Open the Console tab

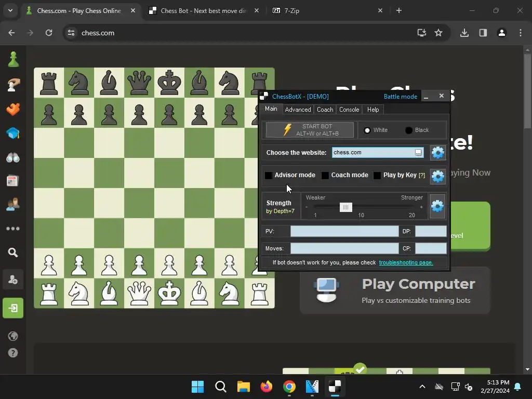click(349, 110)
